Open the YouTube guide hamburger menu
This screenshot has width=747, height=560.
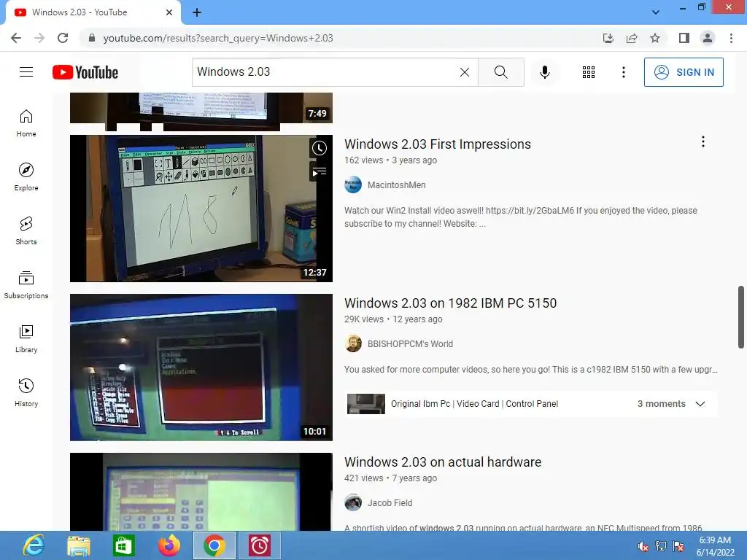pos(26,72)
